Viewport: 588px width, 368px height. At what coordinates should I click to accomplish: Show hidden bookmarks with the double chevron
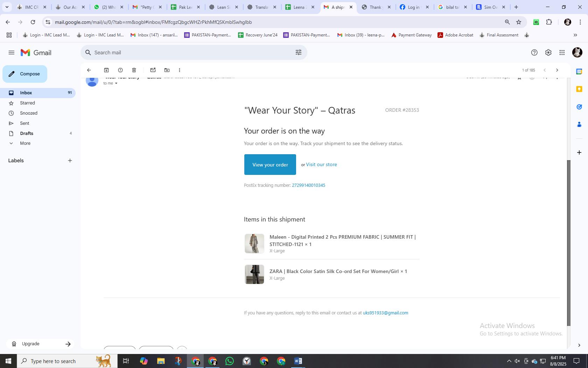(575, 35)
